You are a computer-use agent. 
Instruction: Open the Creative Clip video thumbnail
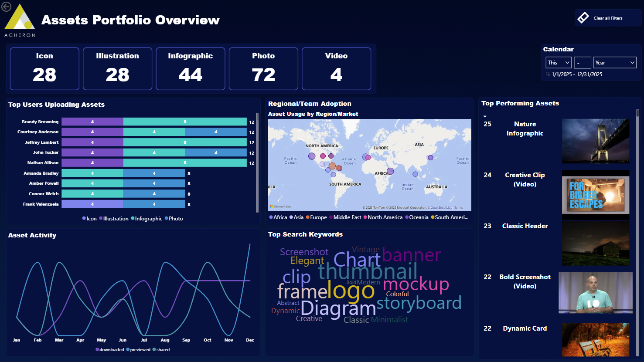tap(596, 192)
